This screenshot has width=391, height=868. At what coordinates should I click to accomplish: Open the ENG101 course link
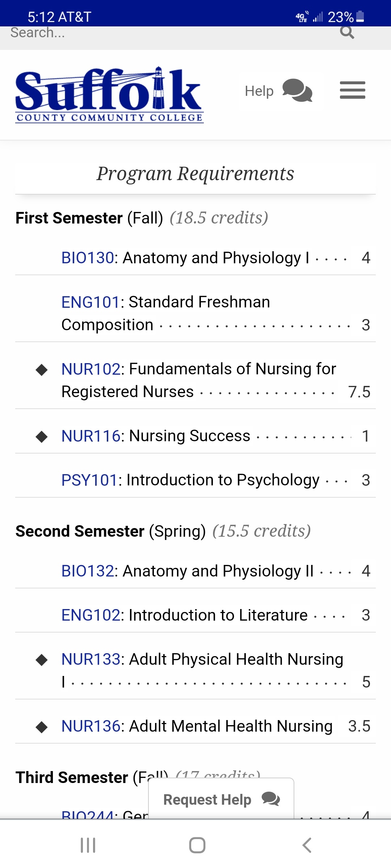[x=91, y=302]
